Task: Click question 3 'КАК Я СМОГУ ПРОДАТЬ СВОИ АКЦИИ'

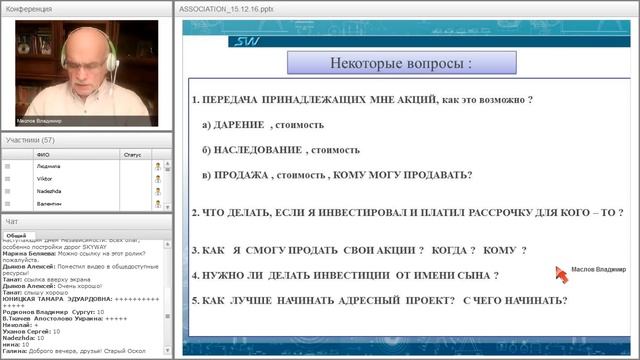Action: pyautogui.click(x=359, y=250)
